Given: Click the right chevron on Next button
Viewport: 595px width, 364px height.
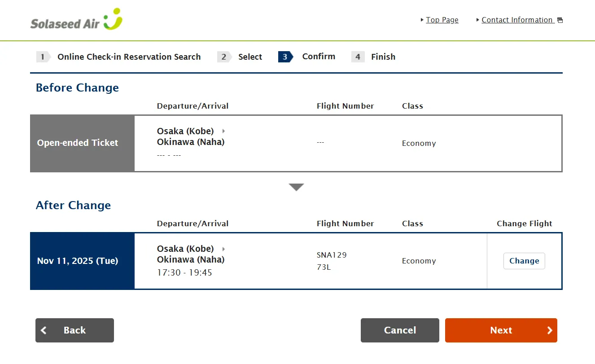Looking at the screenshot, I should (x=550, y=330).
